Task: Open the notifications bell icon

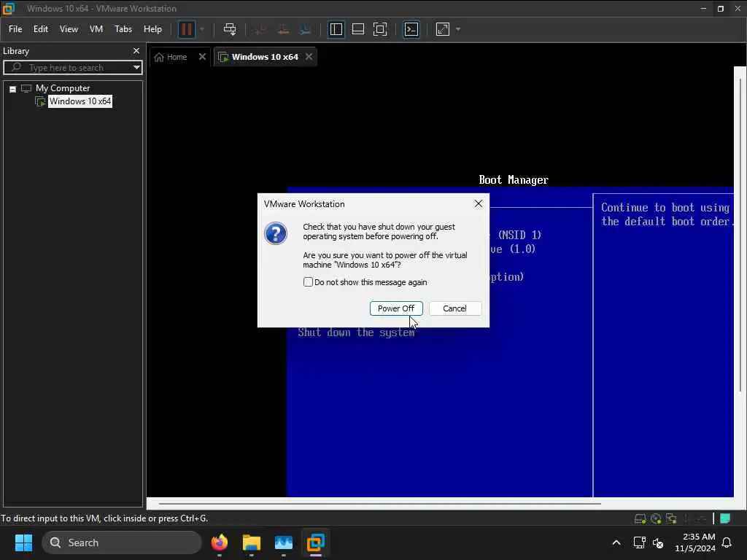Action: (x=727, y=542)
